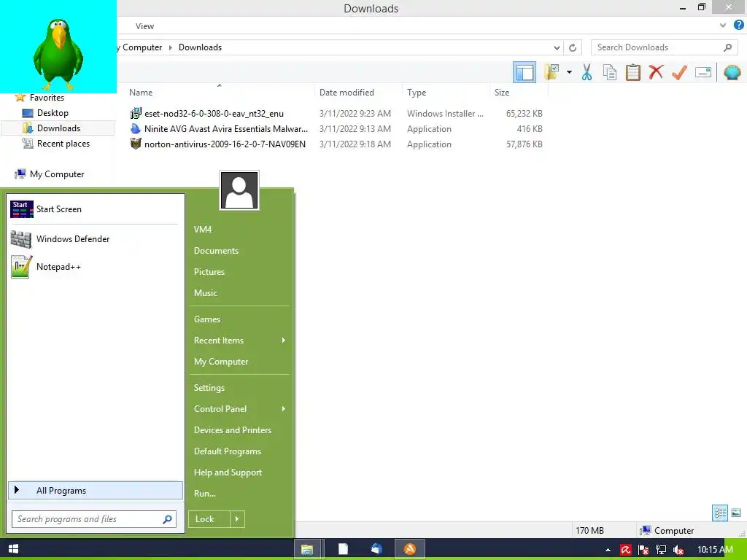This screenshot has height=560, width=747.
Task: Open Settings from start menu
Action: [x=209, y=388]
